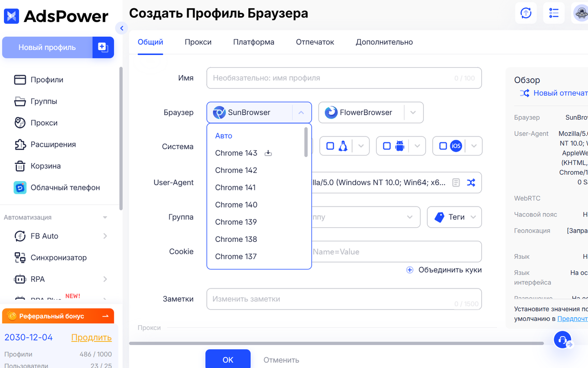This screenshot has height=368, width=588.
Task: Click the Новый профиль button
Action: click(x=47, y=48)
